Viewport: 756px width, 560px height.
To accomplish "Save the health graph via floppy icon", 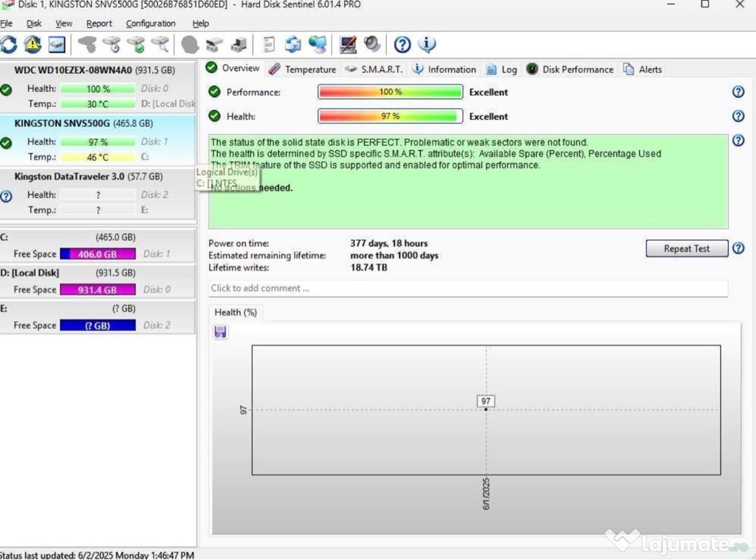I will click(220, 332).
